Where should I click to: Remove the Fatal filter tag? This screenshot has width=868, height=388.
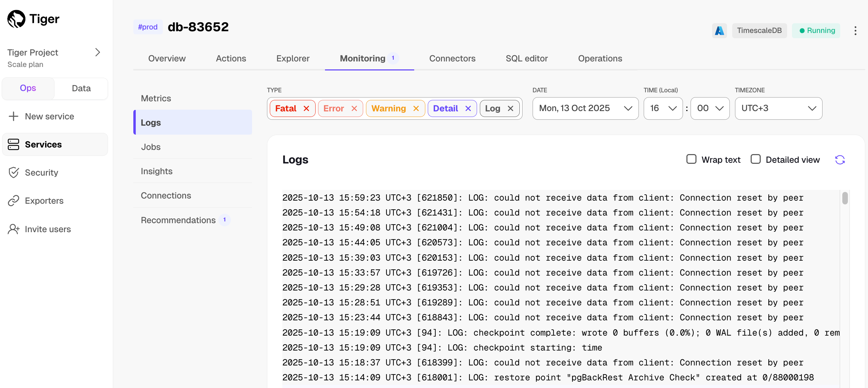pos(306,109)
